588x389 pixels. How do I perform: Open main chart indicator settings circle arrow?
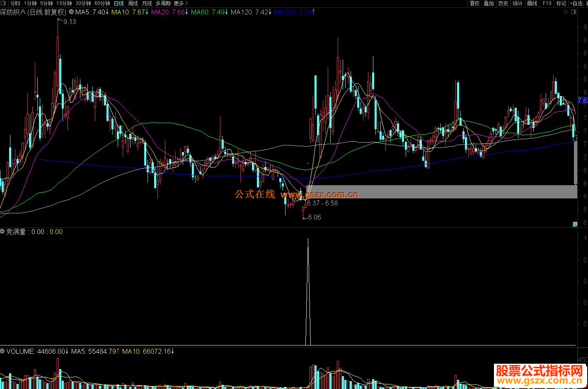pyautogui.click(x=71, y=12)
